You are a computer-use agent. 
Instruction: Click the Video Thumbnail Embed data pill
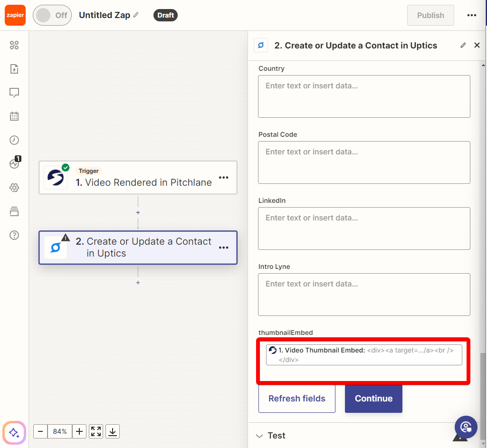click(x=364, y=355)
